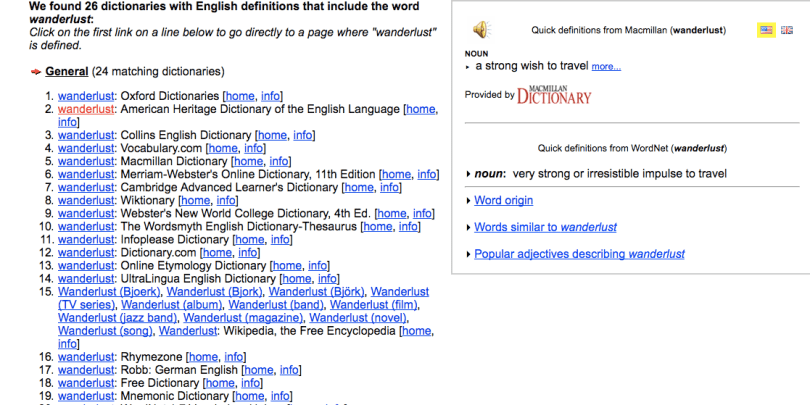
Task: Switch to British English flag
Action: [x=786, y=30]
